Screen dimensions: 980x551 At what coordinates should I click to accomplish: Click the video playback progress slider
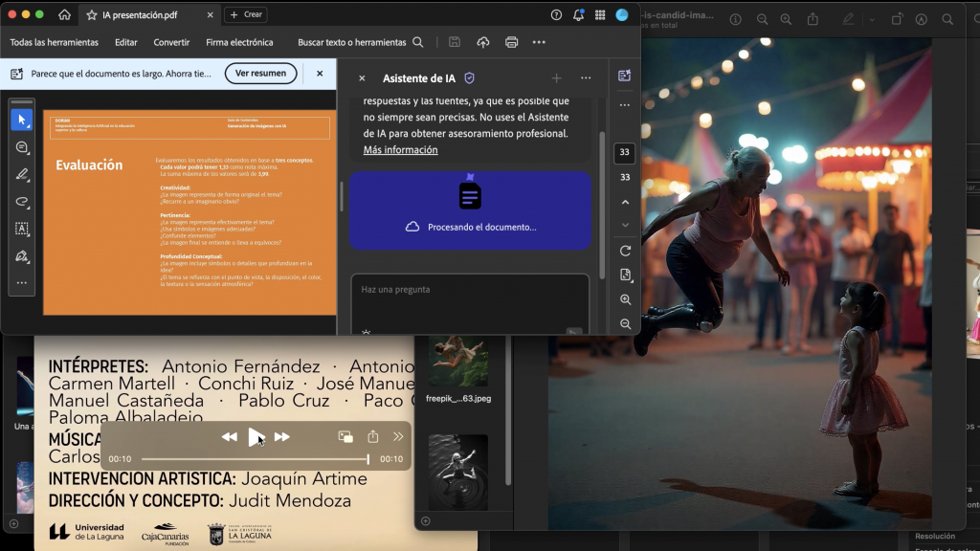pos(255,459)
